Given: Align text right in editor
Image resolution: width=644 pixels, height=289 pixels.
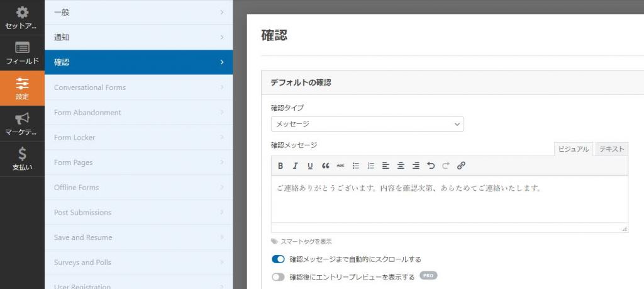Looking at the screenshot, I should 416,166.
